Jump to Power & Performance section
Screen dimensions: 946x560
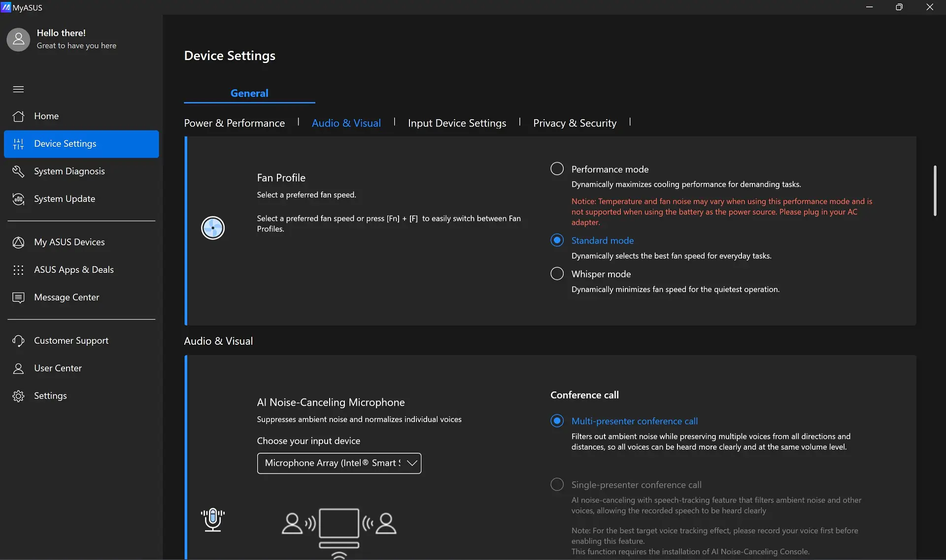[x=235, y=123]
